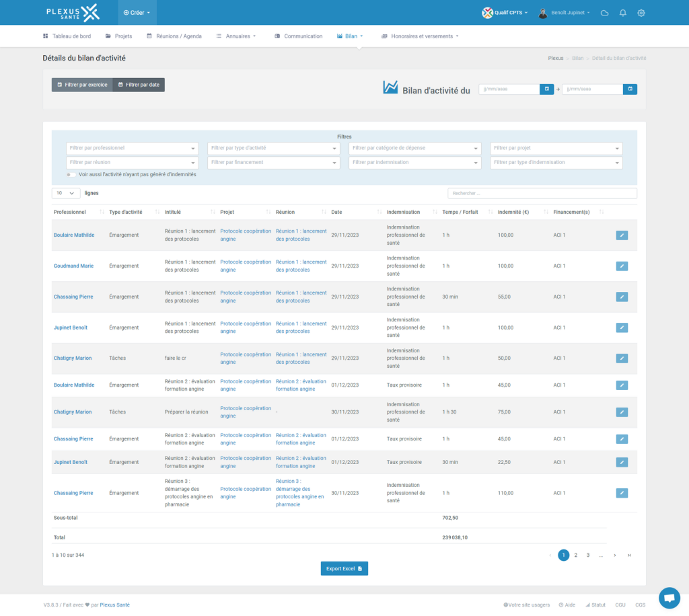
Task: Change the number of lines per page
Action: (65, 193)
